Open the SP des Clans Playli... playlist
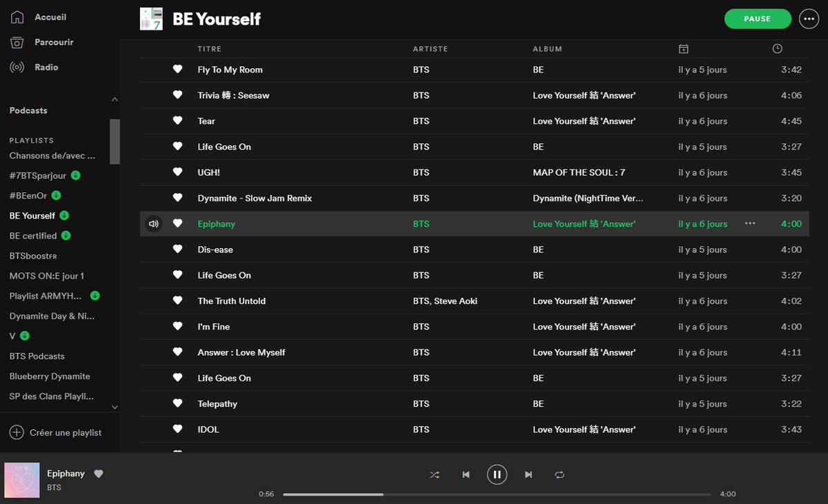 click(52, 396)
